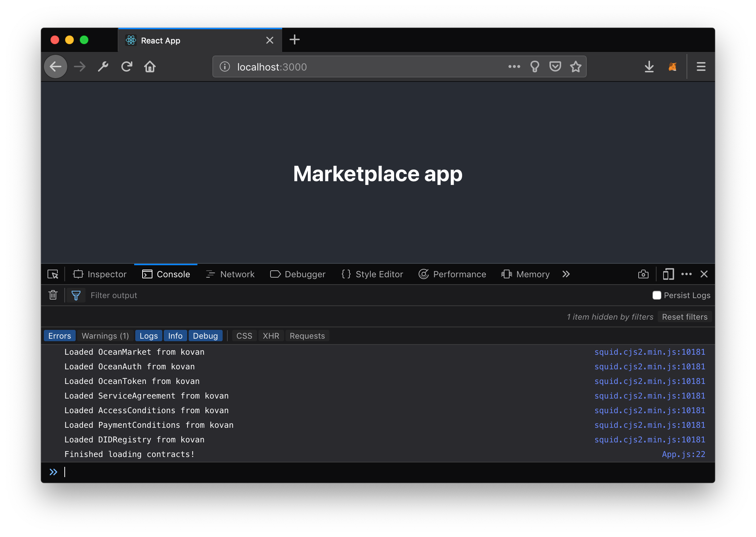
Task: Toggle the Persist Logs checkbox
Action: tap(656, 295)
